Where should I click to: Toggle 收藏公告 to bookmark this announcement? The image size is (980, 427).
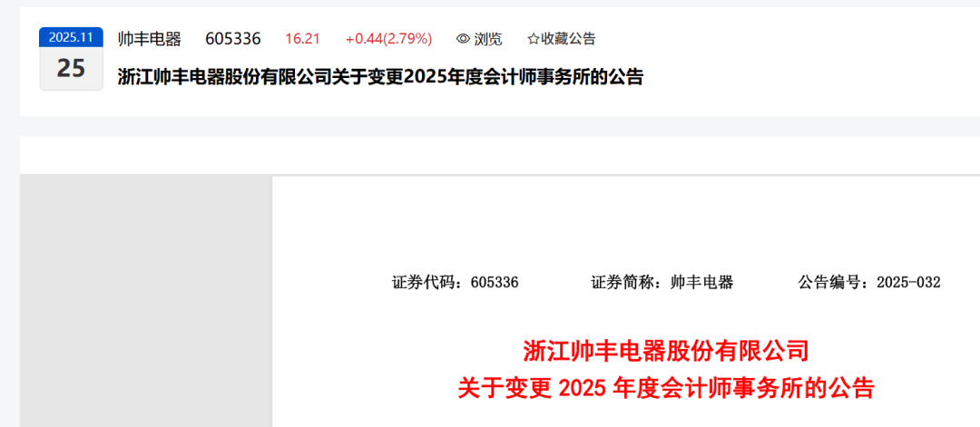pyautogui.click(x=562, y=39)
